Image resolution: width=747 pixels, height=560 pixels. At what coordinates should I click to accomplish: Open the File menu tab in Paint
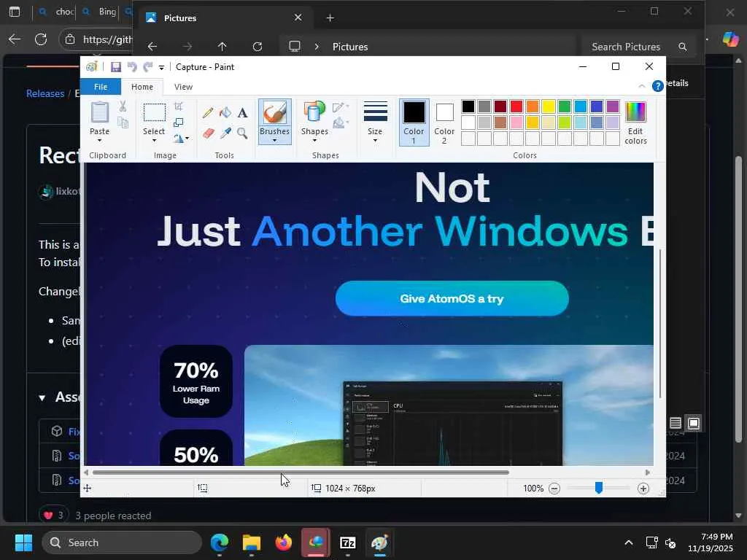point(101,87)
